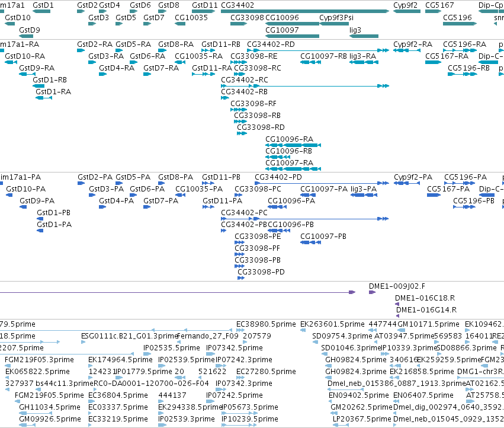Screen dimensions: 504x428
Task: Click the long purple BAC line
Action: [178, 292]
